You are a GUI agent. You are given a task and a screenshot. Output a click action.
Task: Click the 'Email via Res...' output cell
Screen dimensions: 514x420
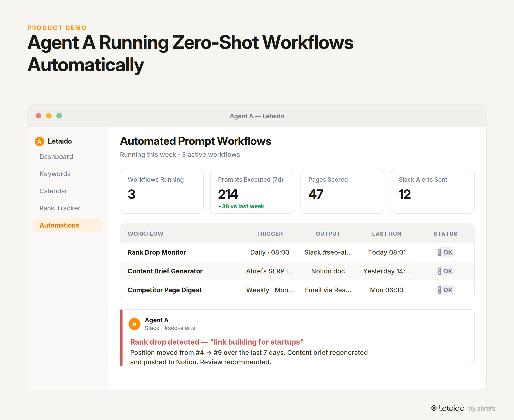point(328,290)
